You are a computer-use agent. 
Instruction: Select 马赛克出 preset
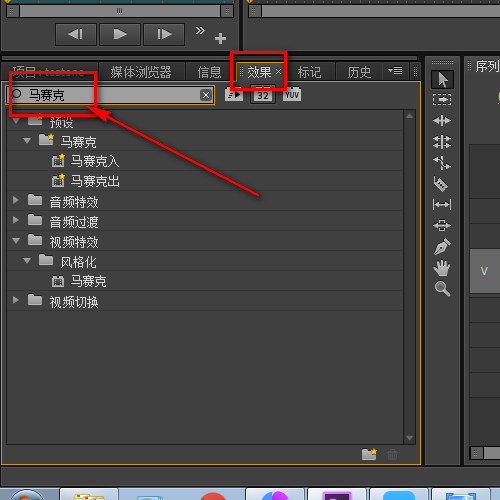tap(95, 181)
